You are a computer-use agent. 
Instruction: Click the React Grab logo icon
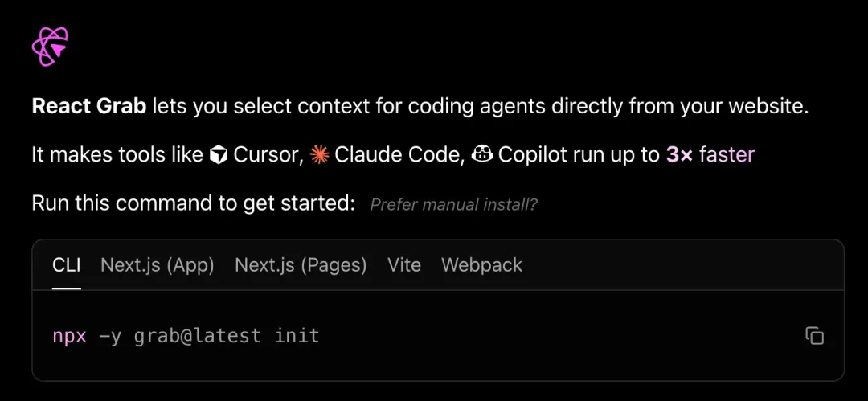click(50, 47)
